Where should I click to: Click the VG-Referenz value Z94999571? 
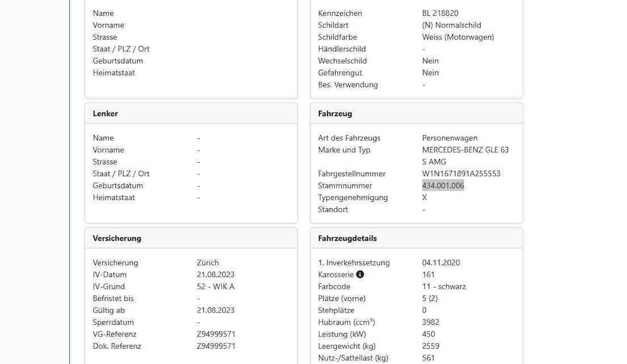(216, 335)
